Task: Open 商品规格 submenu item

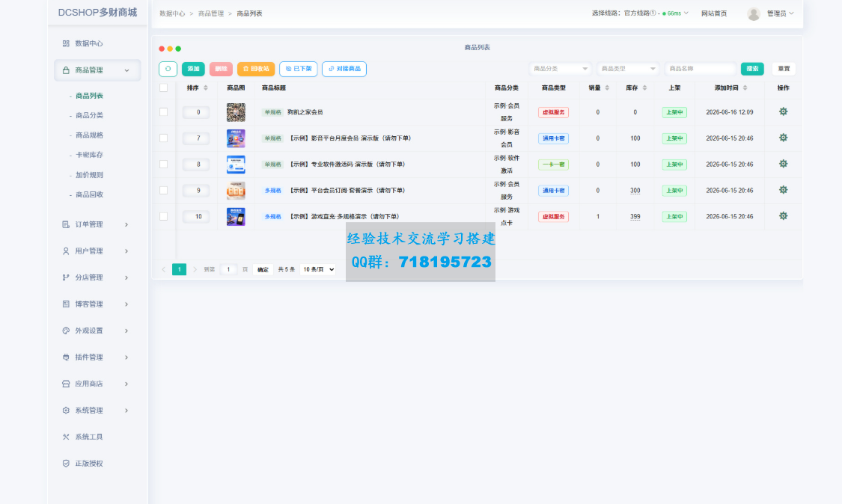Action: click(89, 135)
